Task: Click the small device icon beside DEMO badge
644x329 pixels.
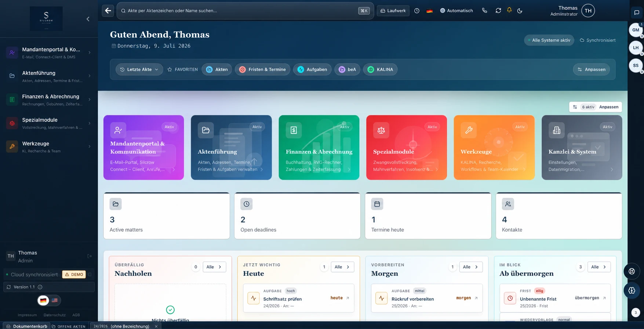Action: point(90,274)
